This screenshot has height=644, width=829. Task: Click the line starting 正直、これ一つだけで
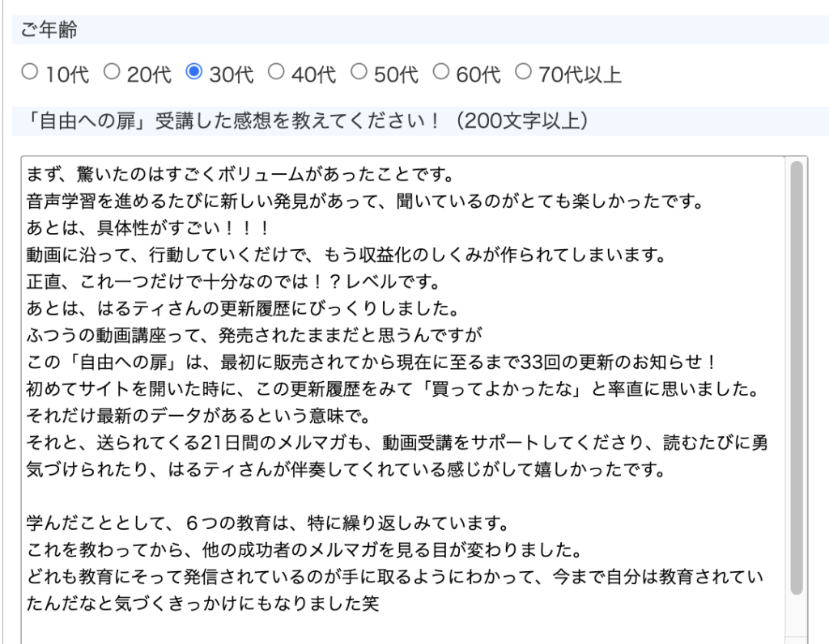pyautogui.click(x=232, y=282)
